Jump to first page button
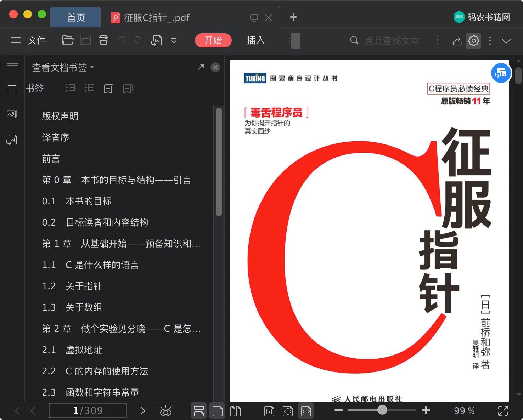523x420 pixels. [x=16, y=411]
